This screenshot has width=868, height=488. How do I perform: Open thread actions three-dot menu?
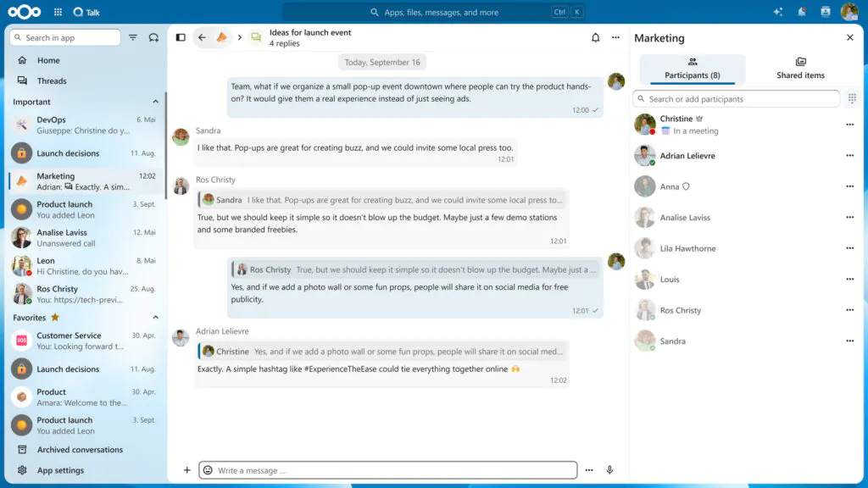[615, 37]
